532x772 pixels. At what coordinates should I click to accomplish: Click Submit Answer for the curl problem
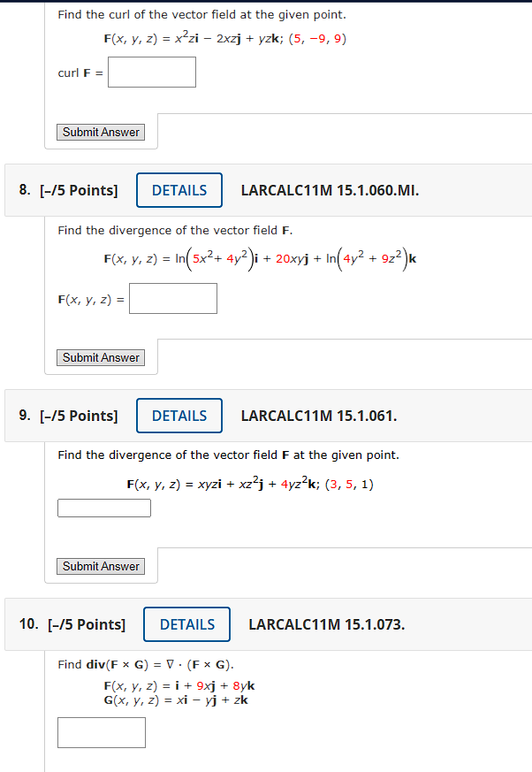coord(100,132)
